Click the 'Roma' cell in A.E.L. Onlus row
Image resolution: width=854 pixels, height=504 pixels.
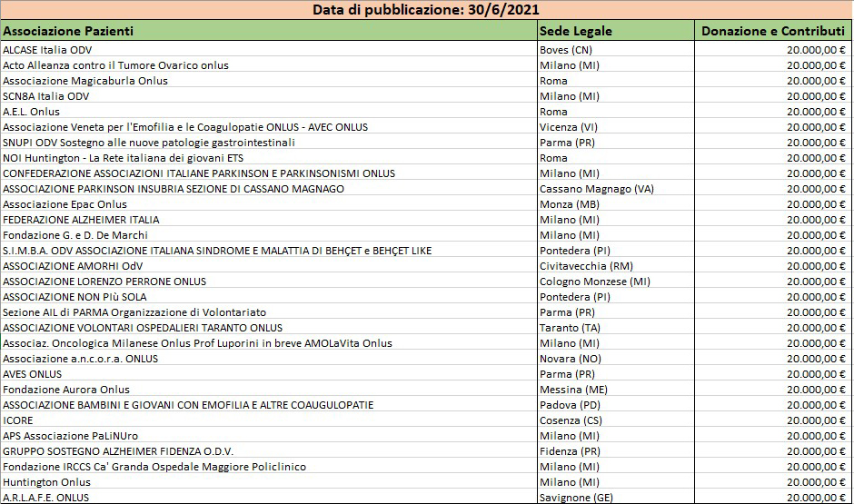click(616, 112)
